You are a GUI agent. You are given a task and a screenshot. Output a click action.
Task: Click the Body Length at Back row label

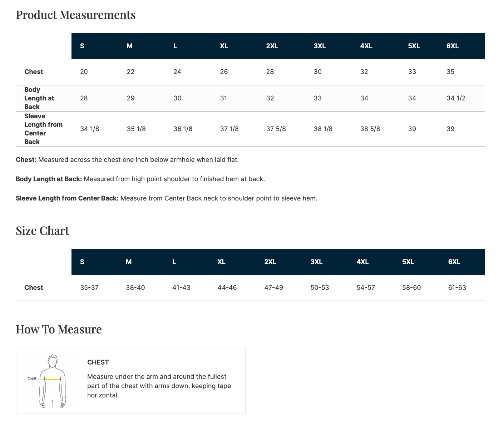[39, 98]
